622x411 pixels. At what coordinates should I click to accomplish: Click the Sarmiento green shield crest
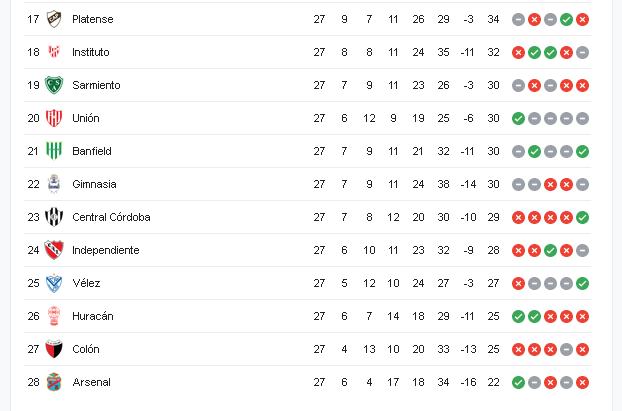(53, 85)
